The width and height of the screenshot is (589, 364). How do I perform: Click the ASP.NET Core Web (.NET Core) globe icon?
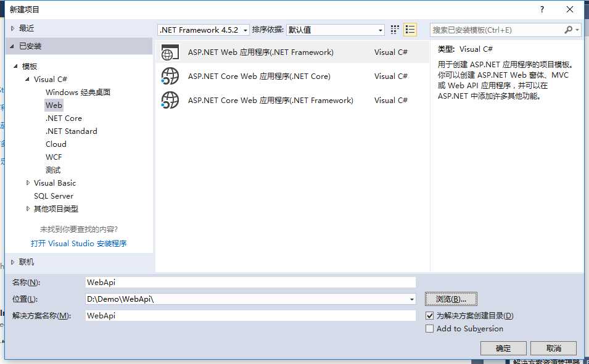coord(170,77)
